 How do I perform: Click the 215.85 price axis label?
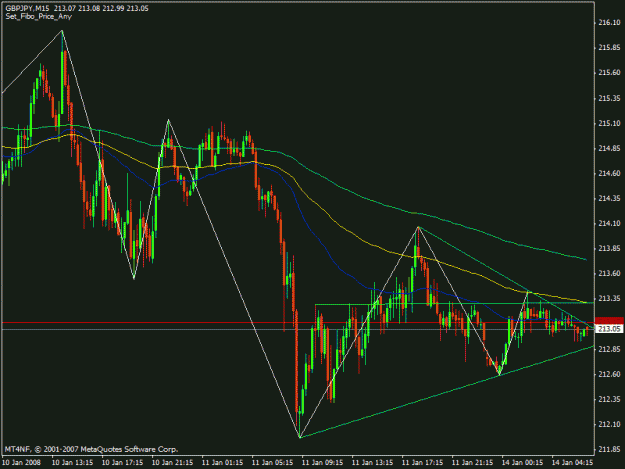pos(609,48)
